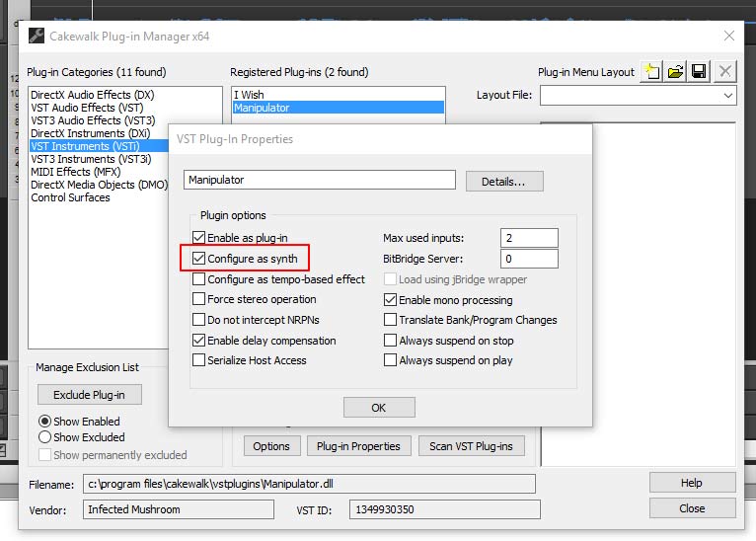The image size is (756, 541).
Task: Uncheck Configure as synth
Action: click(199, 259)
